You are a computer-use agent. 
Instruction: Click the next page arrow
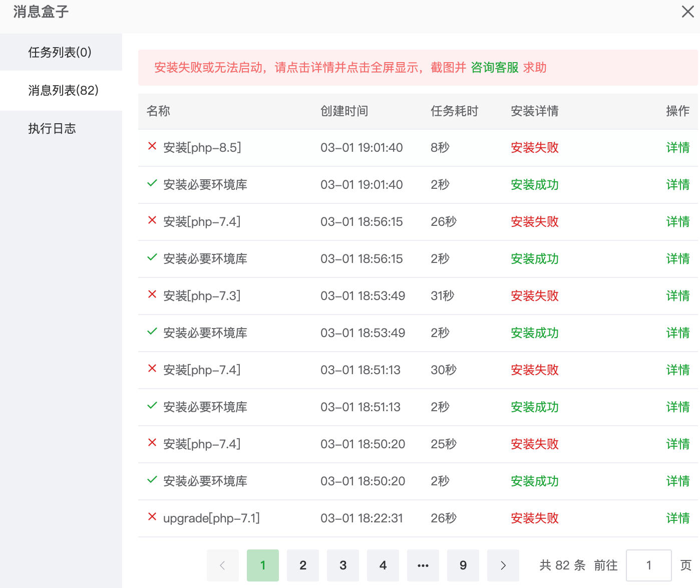(x=503, y=565)
